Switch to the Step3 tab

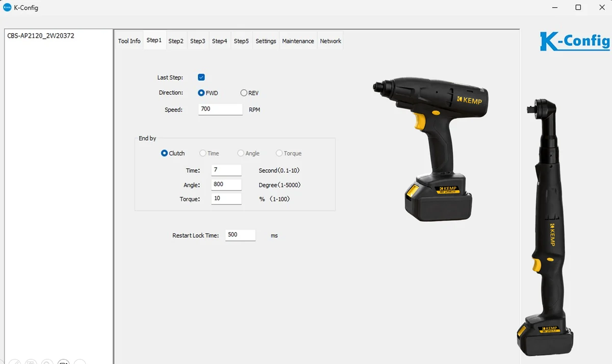(197, 41)
